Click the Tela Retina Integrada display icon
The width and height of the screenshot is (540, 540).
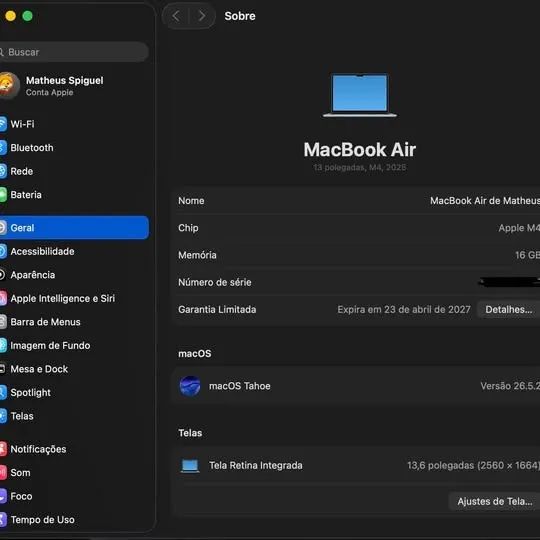point(190,466)
